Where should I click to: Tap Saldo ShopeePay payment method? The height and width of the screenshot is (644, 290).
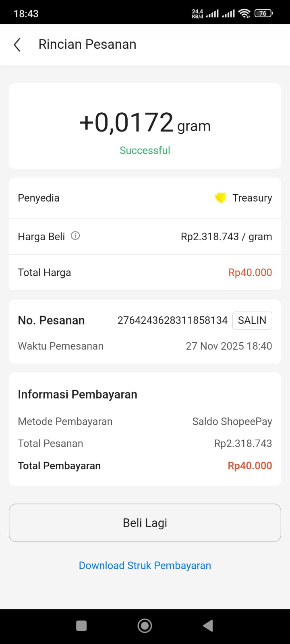tap(232, 421)
